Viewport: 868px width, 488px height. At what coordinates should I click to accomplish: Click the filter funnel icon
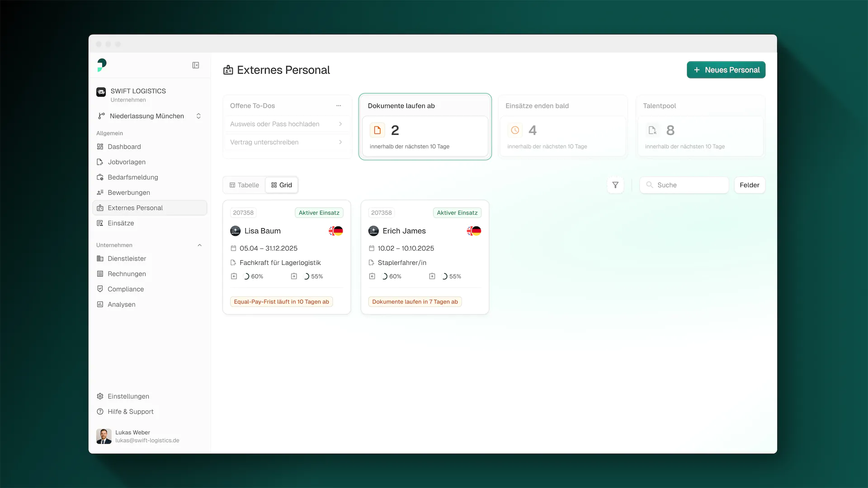point(615,185)
